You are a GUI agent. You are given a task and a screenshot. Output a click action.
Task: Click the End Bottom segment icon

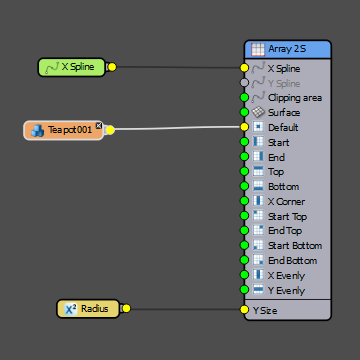[x=258, y=260]
